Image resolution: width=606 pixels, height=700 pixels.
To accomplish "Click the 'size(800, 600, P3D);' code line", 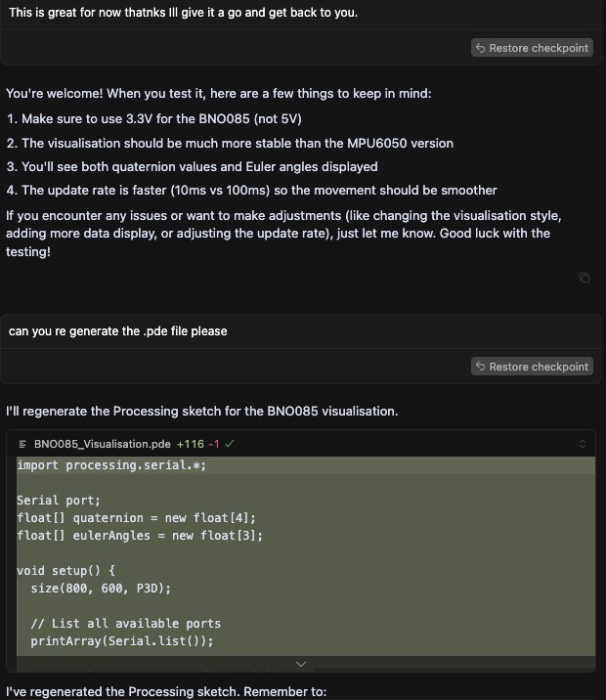I will pyautogui.click(x=101, y=589).
